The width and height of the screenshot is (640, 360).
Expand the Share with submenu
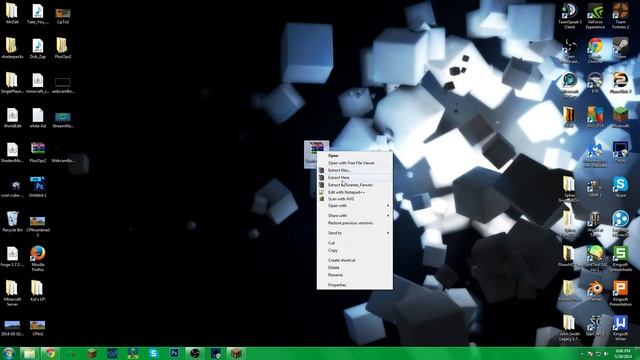[x=355, y=216]
